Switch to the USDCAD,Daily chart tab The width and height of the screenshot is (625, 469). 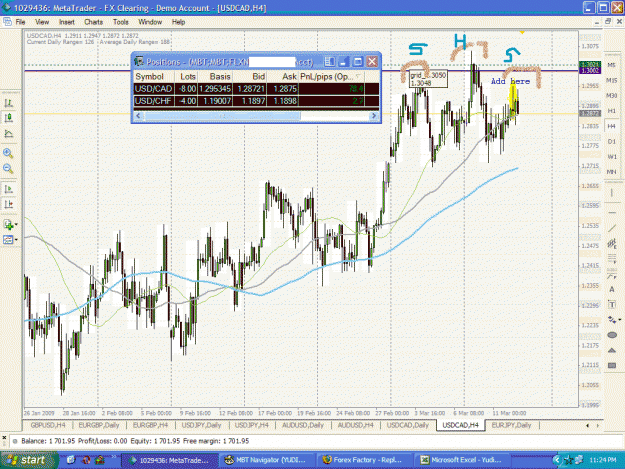click(408, 425)
